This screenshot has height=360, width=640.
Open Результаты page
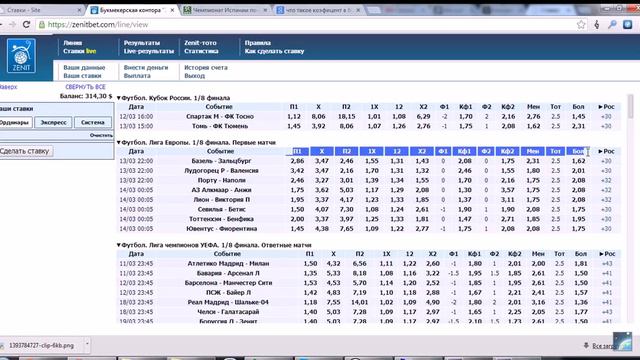pyautogui.click(x=142, y=43)
